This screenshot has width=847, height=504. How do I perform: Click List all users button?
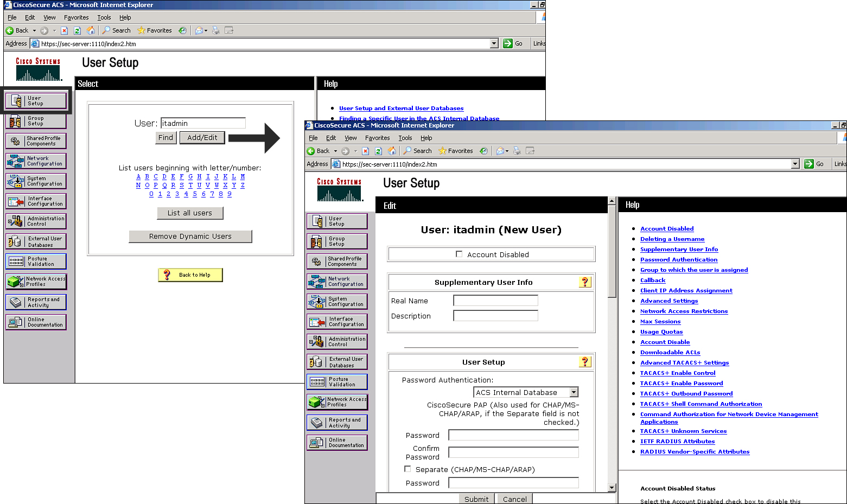pos(190,213)
